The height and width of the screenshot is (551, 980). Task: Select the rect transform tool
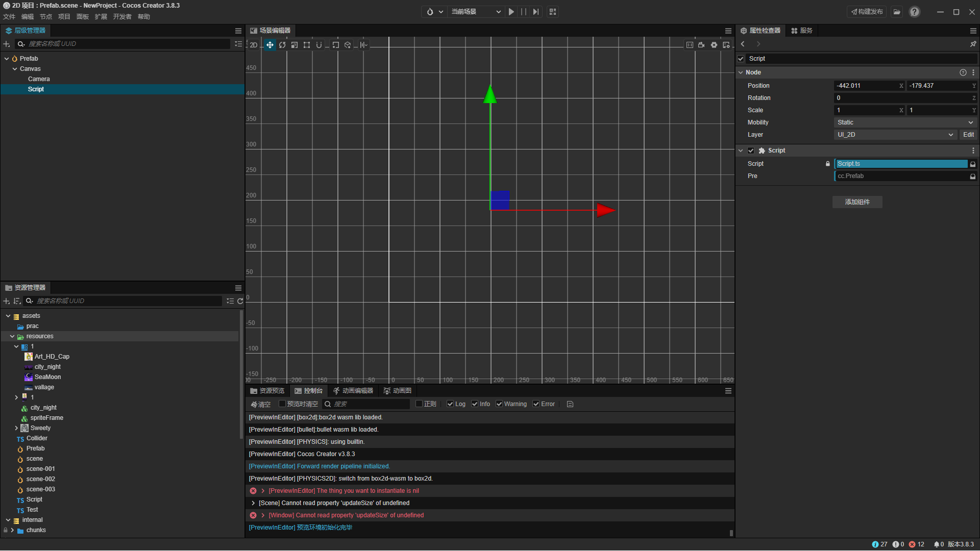pyautogui.click(x=307, y=45)
